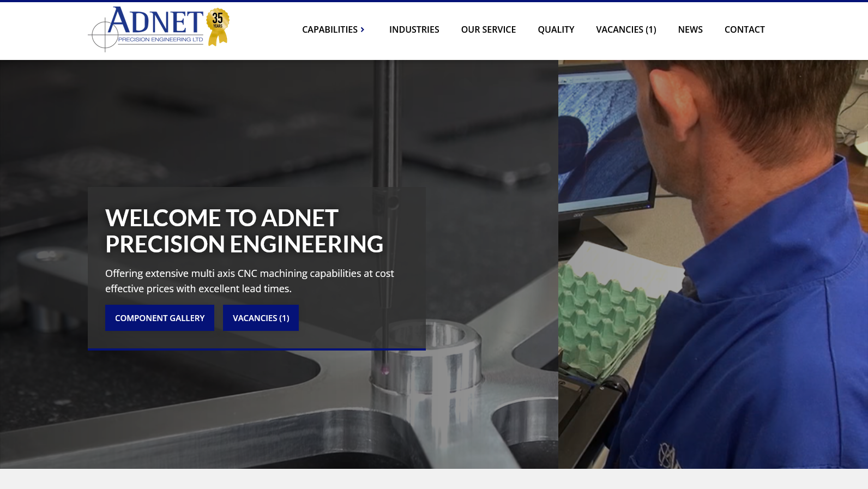The image size is (868, 489).
Task: Click the Welcome to Adnet Precision Engineering heading
Action: pyautogui.click(x=244, y=231)
